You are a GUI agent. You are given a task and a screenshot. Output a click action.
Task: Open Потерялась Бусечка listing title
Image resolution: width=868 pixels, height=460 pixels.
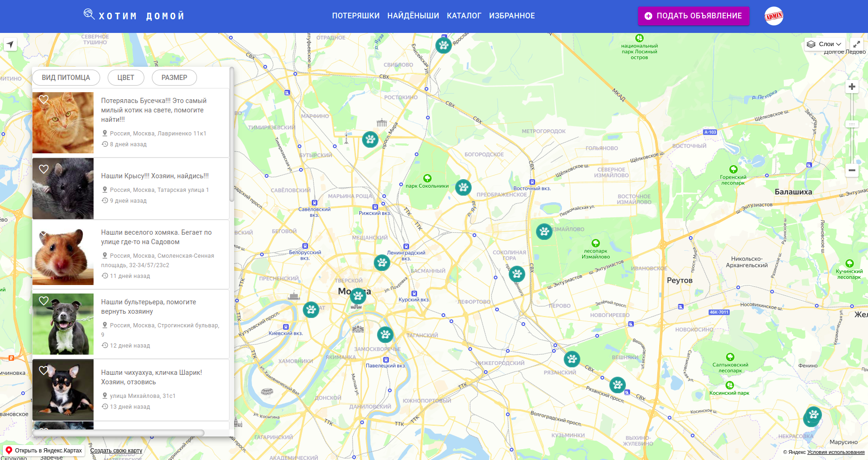(x=154, y=110)
